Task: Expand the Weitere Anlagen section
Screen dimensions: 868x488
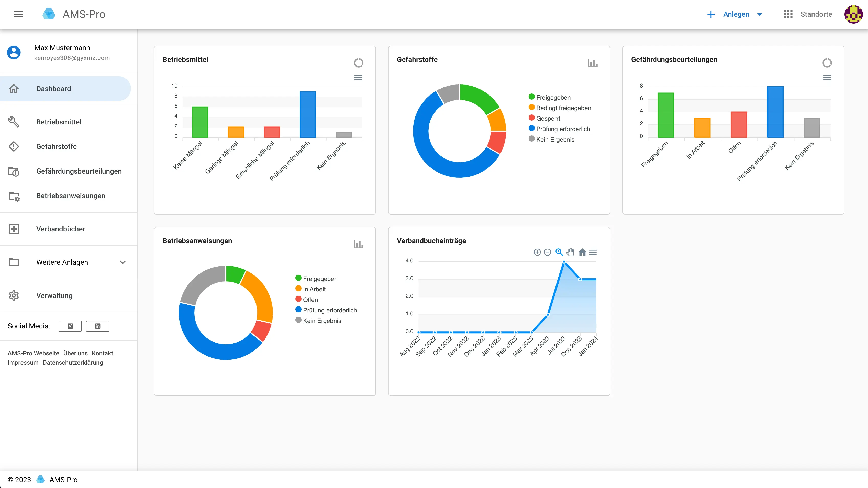Action: tap(123, 262)
